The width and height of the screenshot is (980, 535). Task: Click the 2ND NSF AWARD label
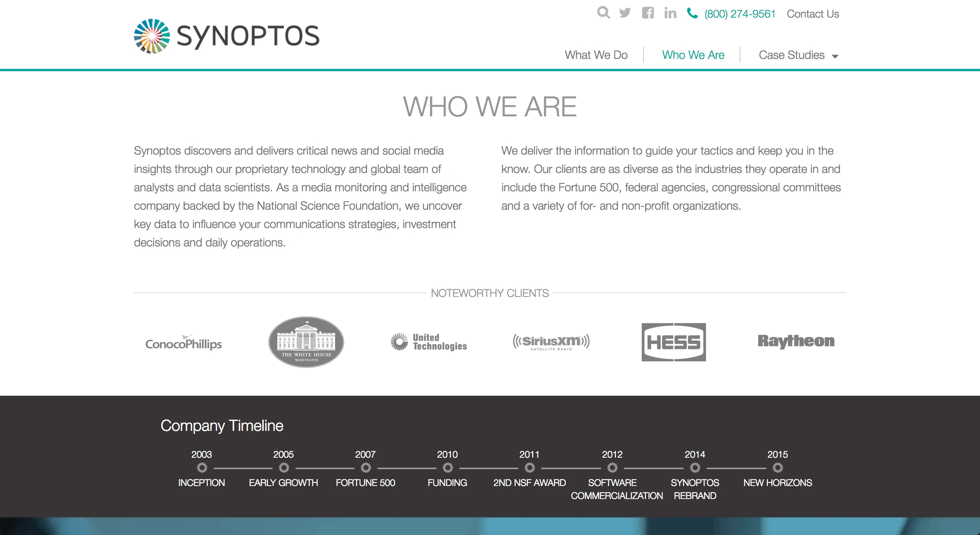click(529, 483)
